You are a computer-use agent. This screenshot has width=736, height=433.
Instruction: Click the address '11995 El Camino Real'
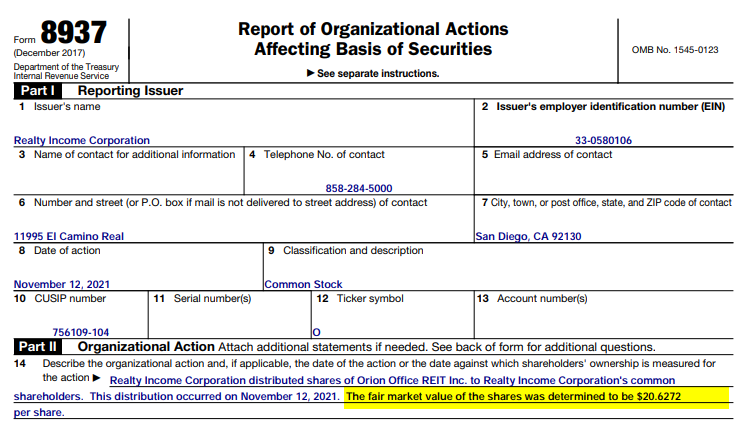[69, 236]
